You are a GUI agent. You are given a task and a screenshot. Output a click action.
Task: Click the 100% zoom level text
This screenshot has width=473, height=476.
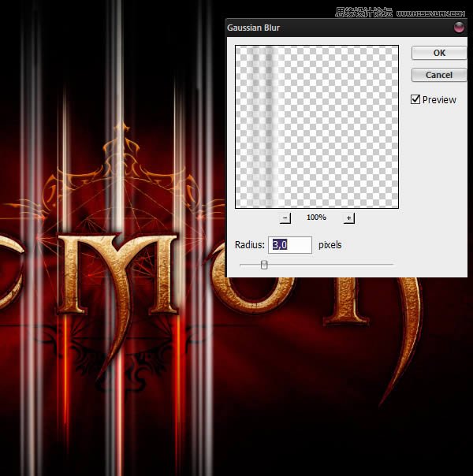[x=316, y=218]
